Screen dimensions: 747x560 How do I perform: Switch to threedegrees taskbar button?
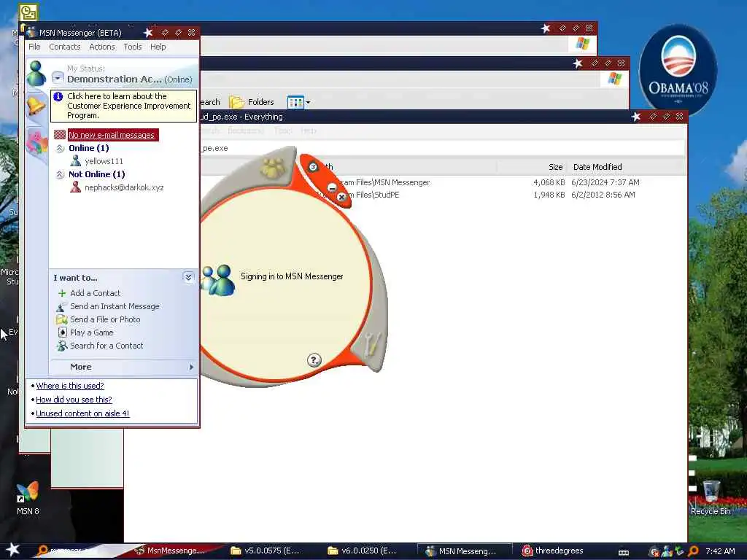coord(553,551)
